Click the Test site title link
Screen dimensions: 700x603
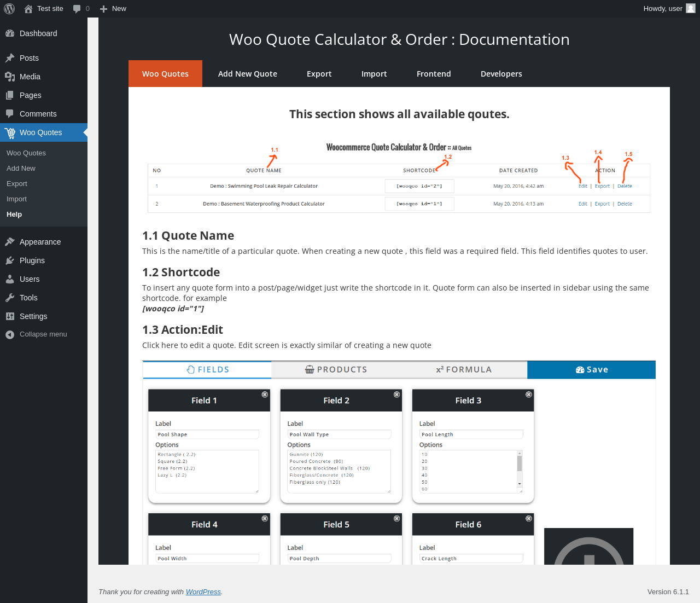[50, 9]
